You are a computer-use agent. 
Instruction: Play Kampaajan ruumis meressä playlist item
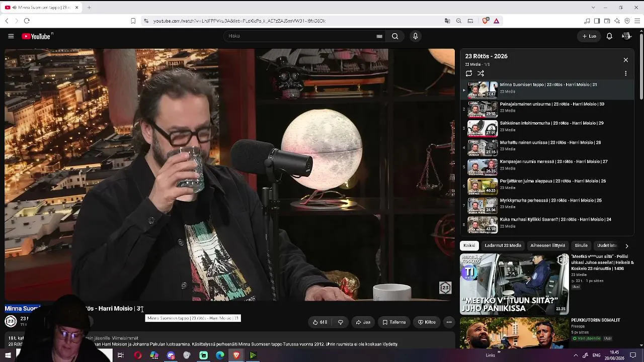click(547, 167)
